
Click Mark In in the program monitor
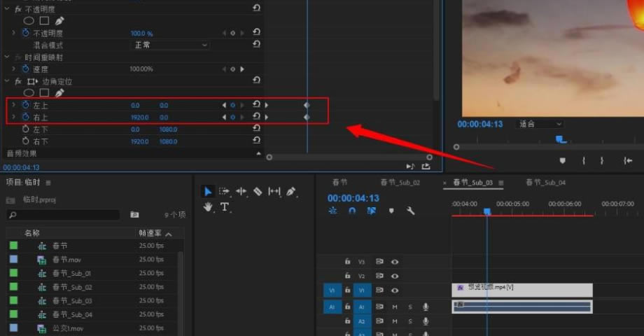tap(583, 160)
